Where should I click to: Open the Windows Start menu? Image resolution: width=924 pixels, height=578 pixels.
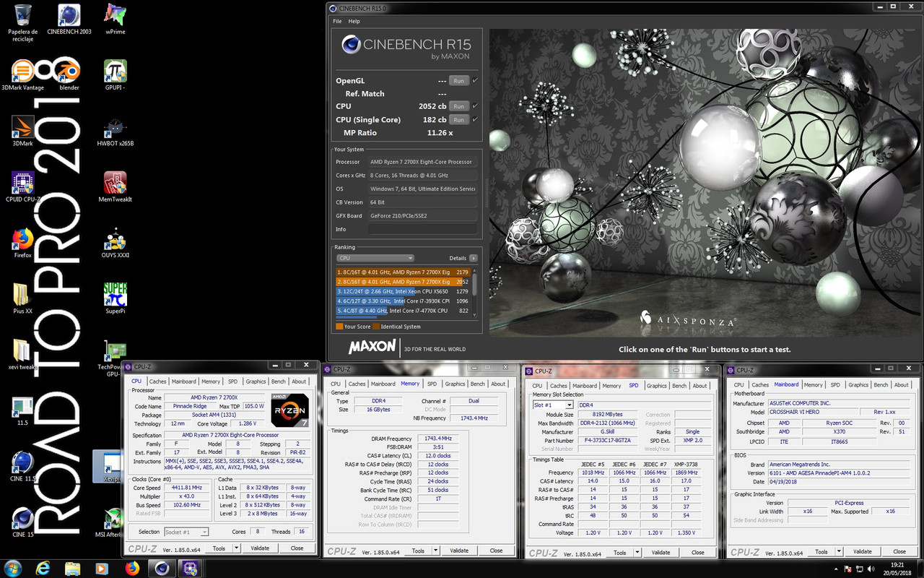13,568
